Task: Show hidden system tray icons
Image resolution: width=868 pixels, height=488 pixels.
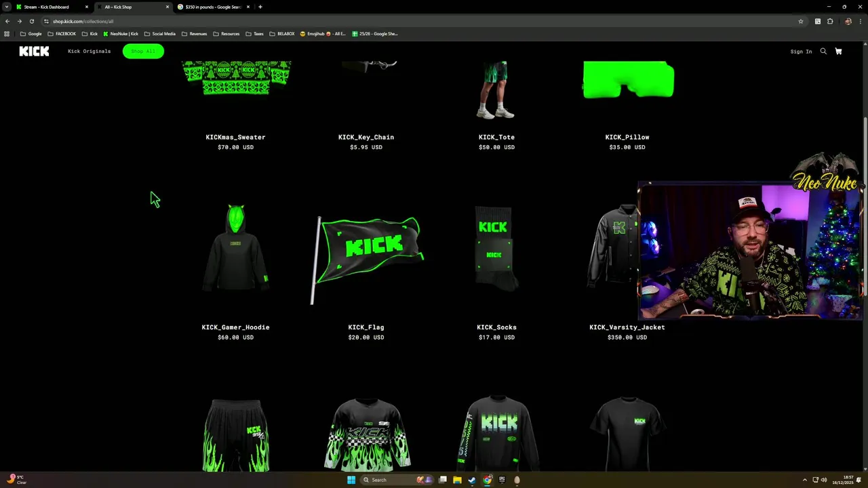Action: (x=805, y=480)
